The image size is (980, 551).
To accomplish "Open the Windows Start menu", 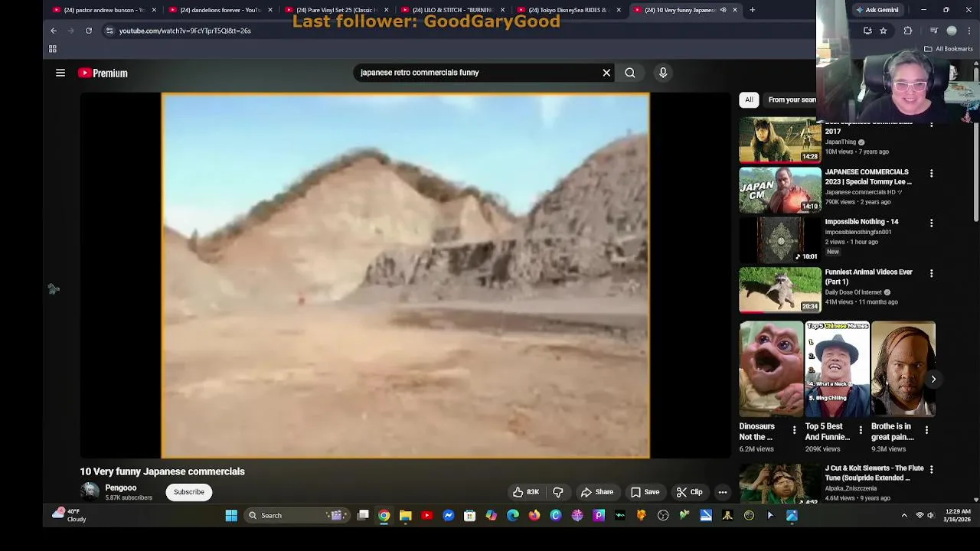I will [x=231, y=516].
